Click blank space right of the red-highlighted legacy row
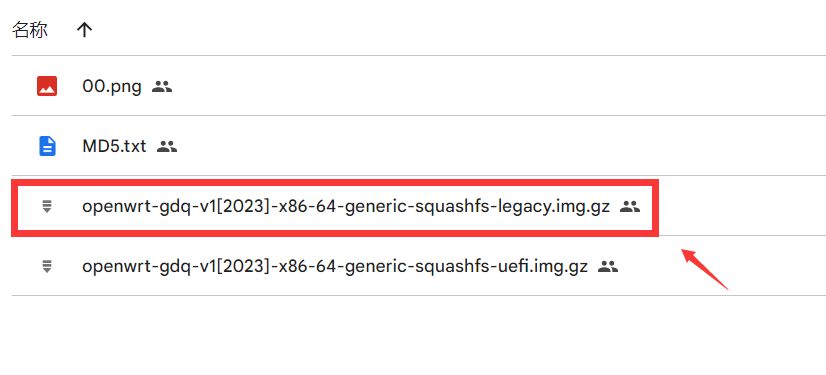 tap(743, 206)
